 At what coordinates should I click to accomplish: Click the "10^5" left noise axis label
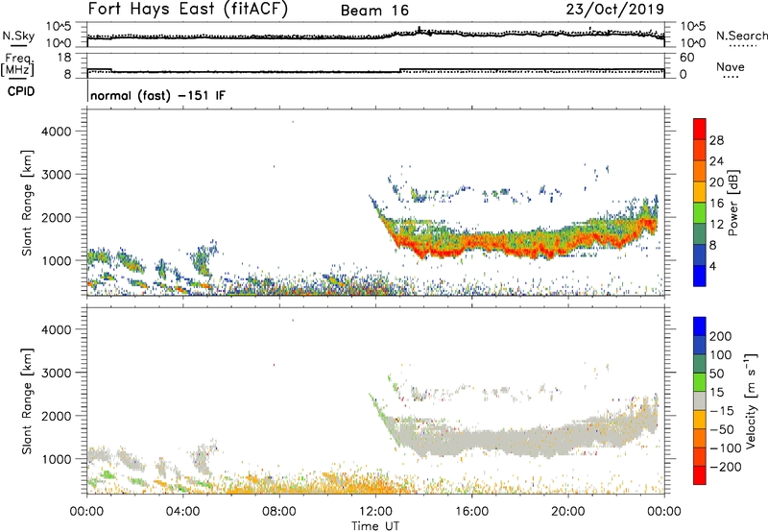59,26
